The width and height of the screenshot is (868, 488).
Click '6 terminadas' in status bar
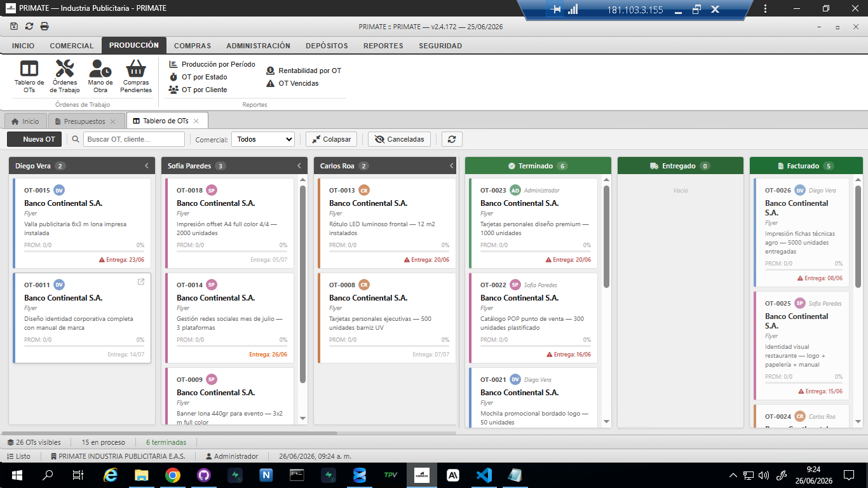(x=166, y=442)
